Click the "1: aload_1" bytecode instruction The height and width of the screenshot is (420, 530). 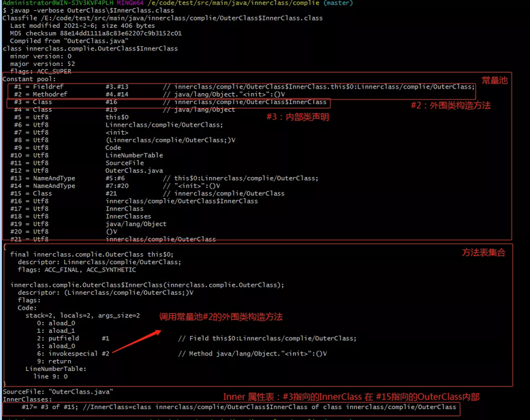tap(56, 331)
